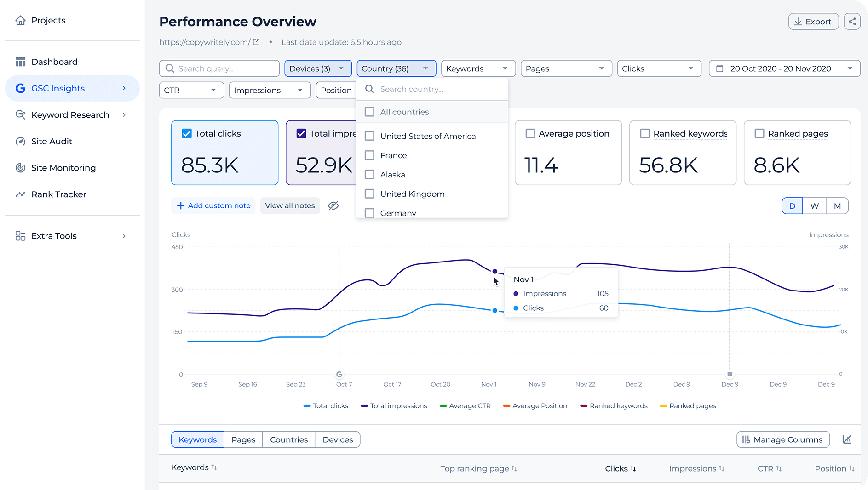
Task: Switch to the Devices tab
Action: 338,439
